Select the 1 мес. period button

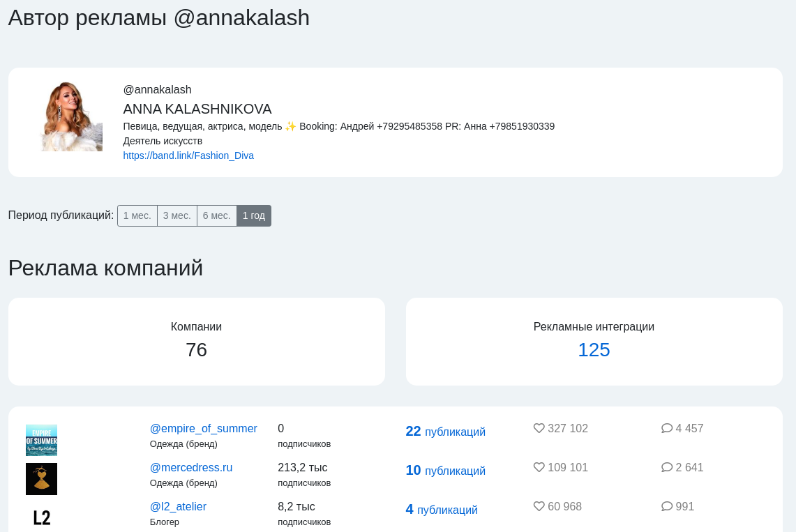coord(137,215)
